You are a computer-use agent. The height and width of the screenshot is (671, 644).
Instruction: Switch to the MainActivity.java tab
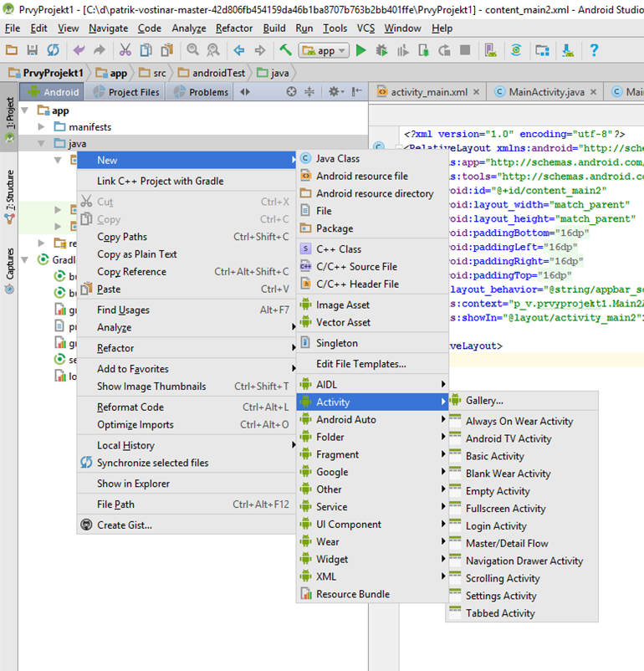pyautogui.click(x=546, y=92)
